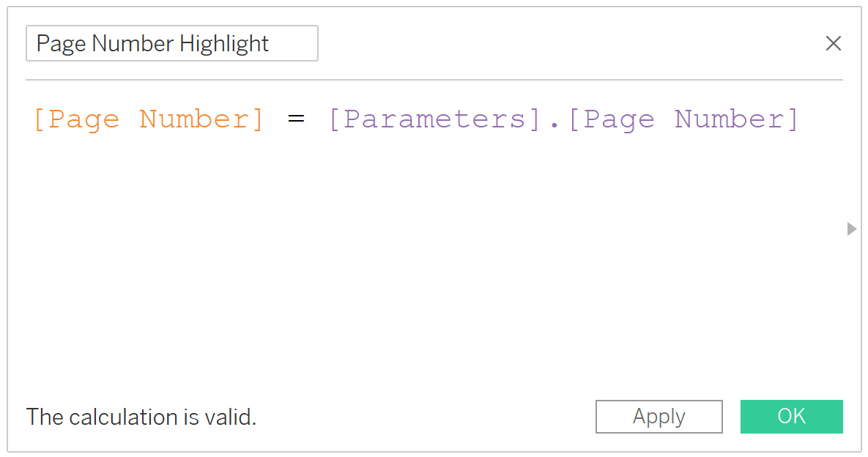Image resolution: width=868 pixels, height=457 pixels.
Task: Click the purple [Parameters] token
Action: [x=435, y=119]
